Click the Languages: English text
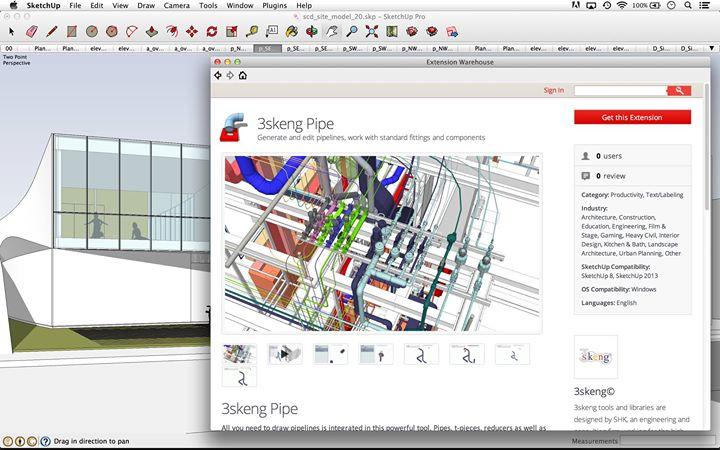Image resolution: width=720 pixels, height=450 pixels. tap(608, 303)
